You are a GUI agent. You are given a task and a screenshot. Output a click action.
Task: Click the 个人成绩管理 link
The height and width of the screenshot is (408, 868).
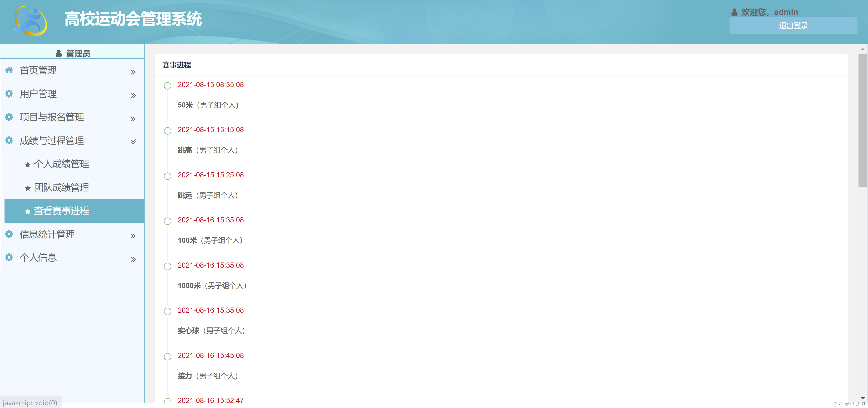coord(62,164)
